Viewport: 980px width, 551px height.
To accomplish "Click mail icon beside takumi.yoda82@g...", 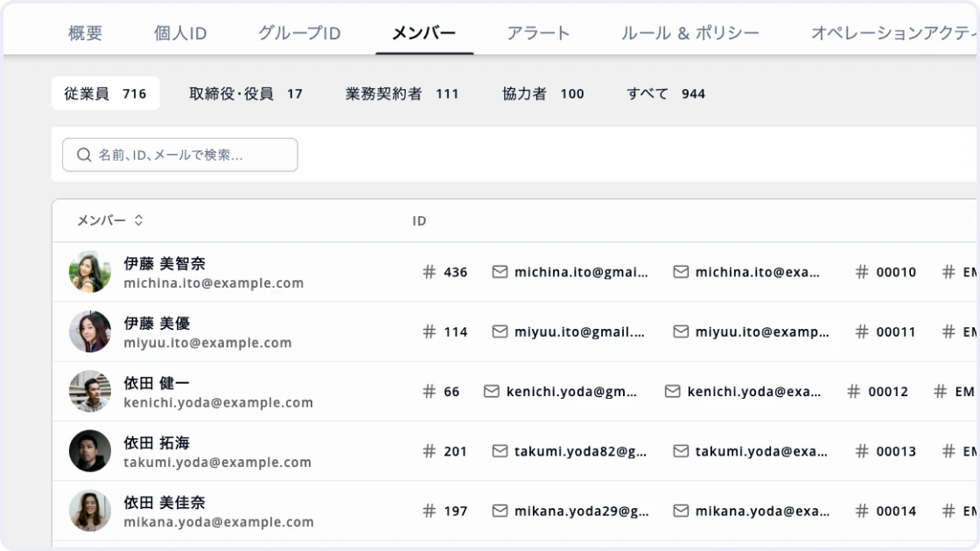I will point(500,451).
